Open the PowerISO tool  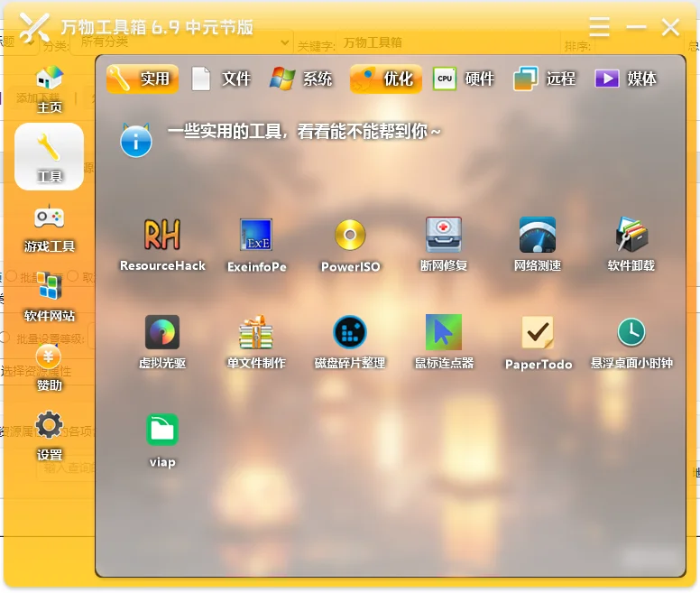click(350, 246)
